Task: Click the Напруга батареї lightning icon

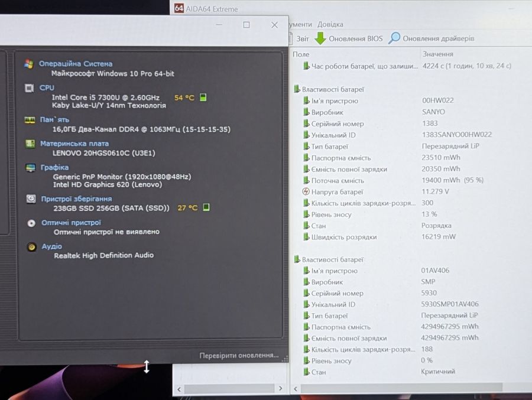Action: pyautogui.click(x=306, y=191)
